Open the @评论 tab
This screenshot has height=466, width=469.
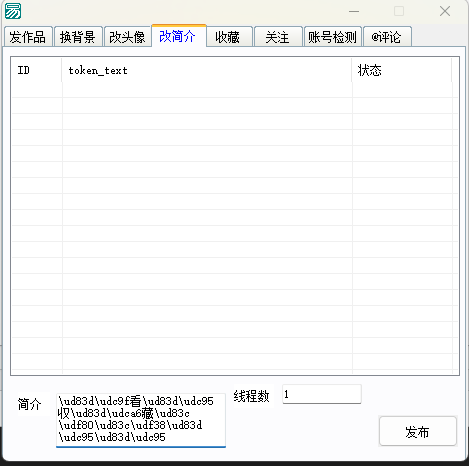[387, 36]
